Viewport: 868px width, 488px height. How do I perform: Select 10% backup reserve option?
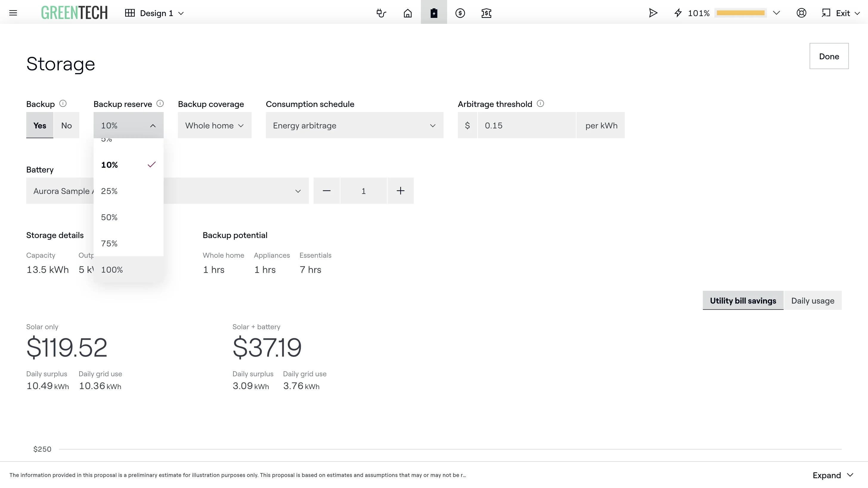click(x=128, y=165)
